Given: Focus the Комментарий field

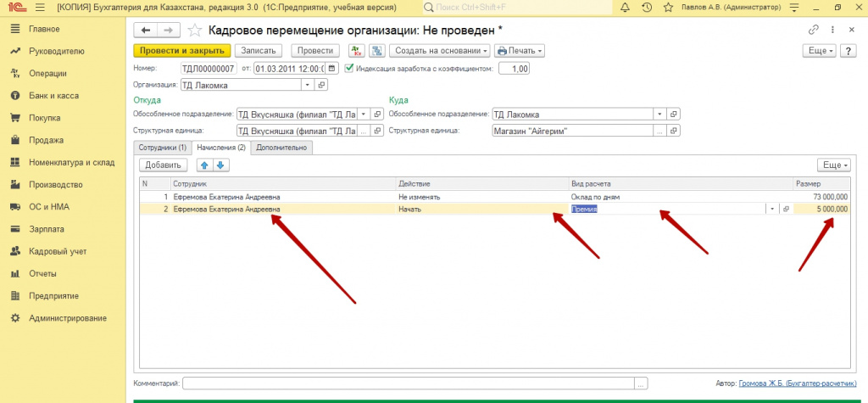Looking at the screenshot, I should tap(409, 383).
